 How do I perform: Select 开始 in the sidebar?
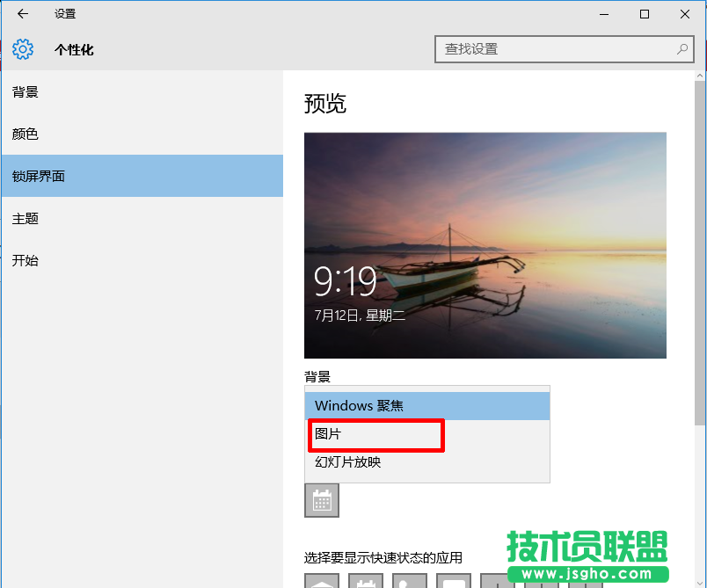26,260
